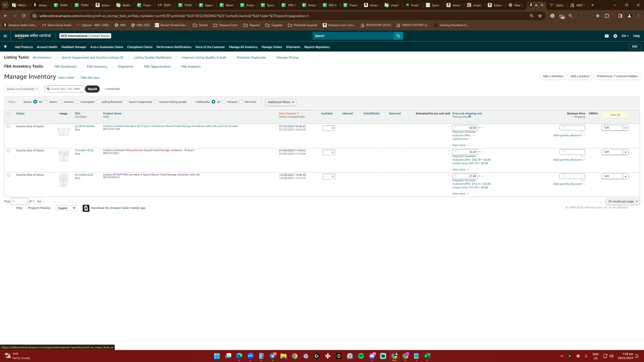
Task: Expand Add quantity discounts for MJ-KO04-ZGSF
Action: coord(569,184)
